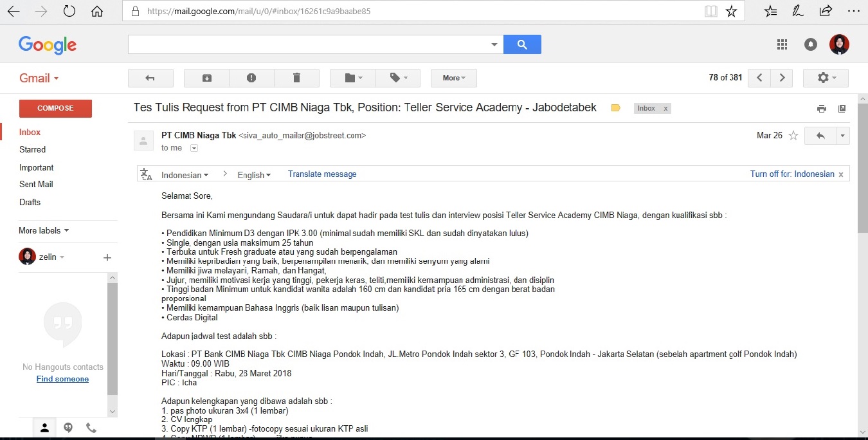868x440 pixels.
Task: Click inside the Gmail search field
Action: 307,44
